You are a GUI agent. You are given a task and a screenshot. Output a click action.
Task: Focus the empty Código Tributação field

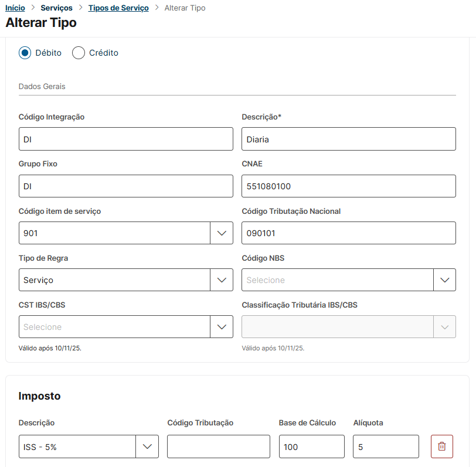pyautogui.click(x=218, y=446)
